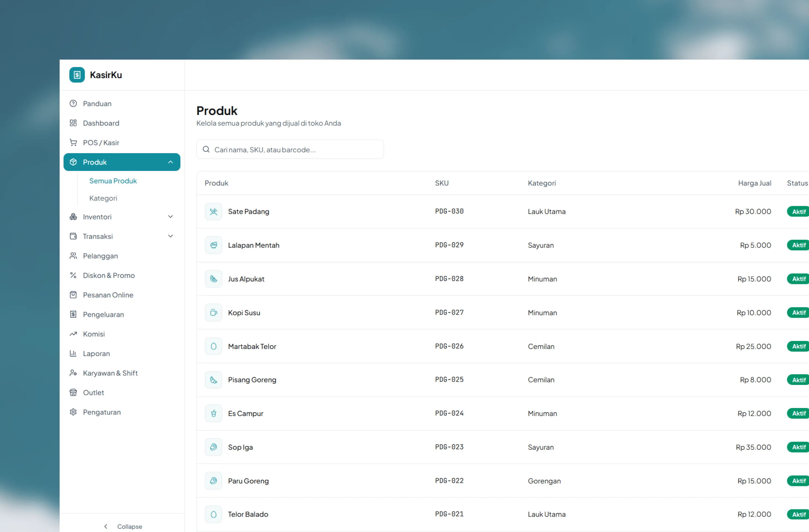
Task: Click SKU PDG-029
Action: (x=449, y=245)
